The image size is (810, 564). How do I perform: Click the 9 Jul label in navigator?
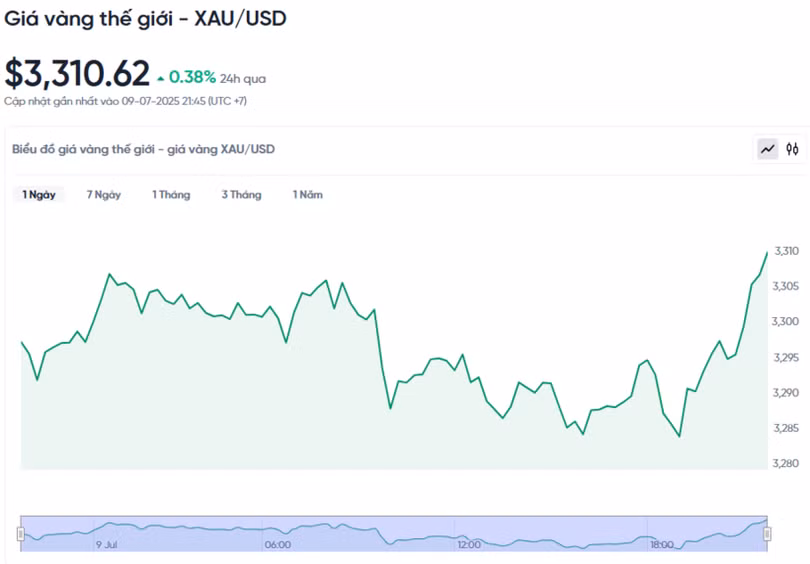pos(107,545)
